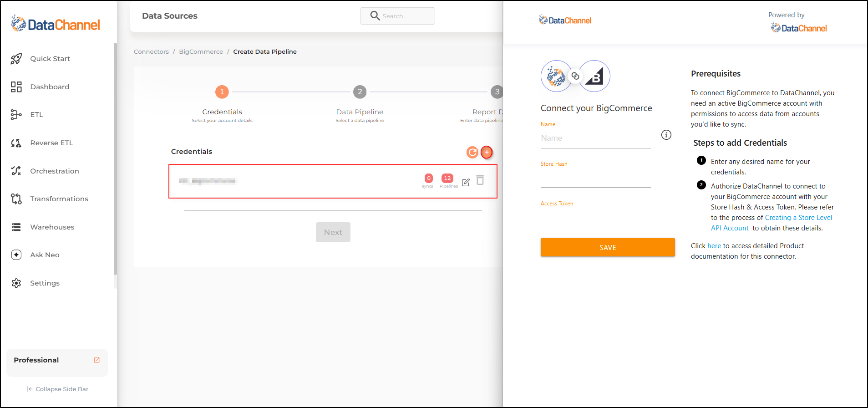Image resolution: width=868 pixels, height=408 pixels.
Task: Go to Quick Start menu item
Action: point(50,59)
